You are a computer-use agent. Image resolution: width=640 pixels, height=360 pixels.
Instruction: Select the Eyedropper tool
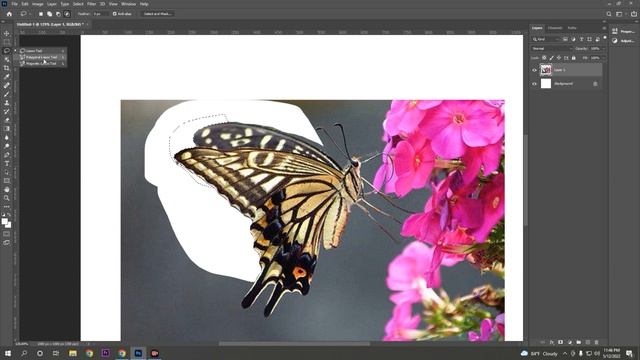7,77
